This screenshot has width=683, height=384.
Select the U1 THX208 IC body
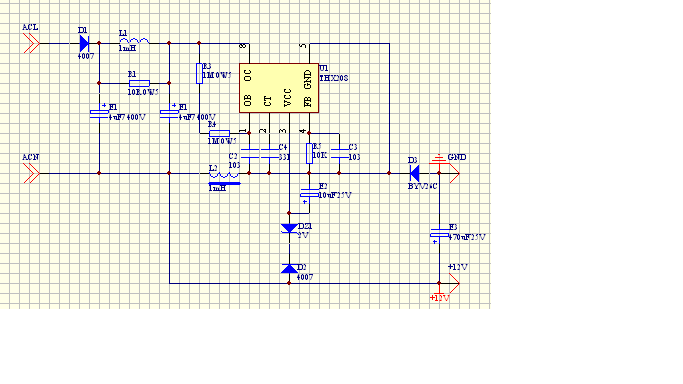(x=279, y=88)
